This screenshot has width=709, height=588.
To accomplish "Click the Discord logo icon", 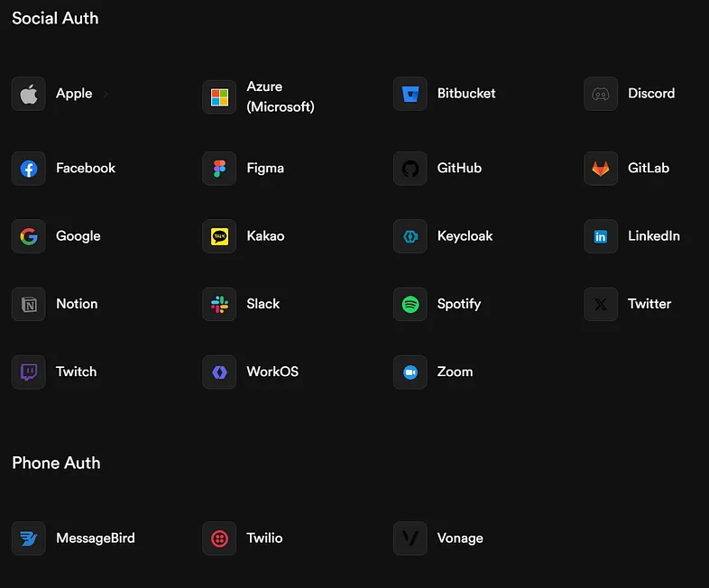I will tap(601, 94).
